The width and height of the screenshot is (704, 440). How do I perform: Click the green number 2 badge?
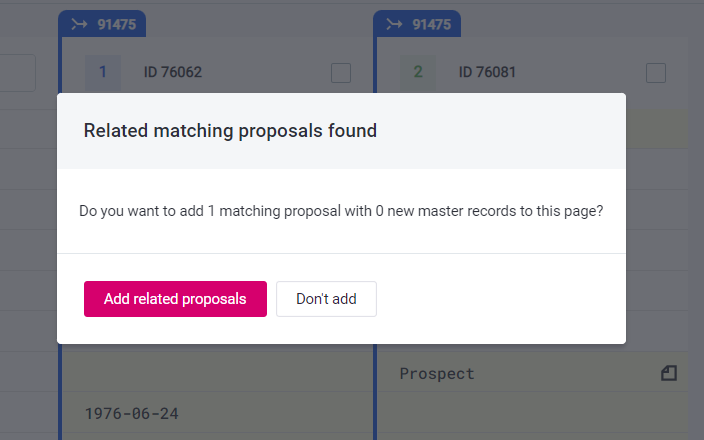click(417, 72)
